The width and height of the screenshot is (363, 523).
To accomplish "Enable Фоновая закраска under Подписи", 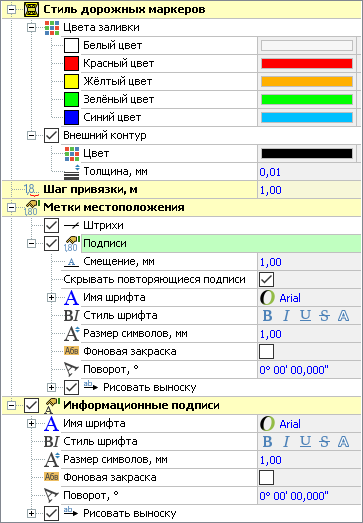I will point(266,352).
